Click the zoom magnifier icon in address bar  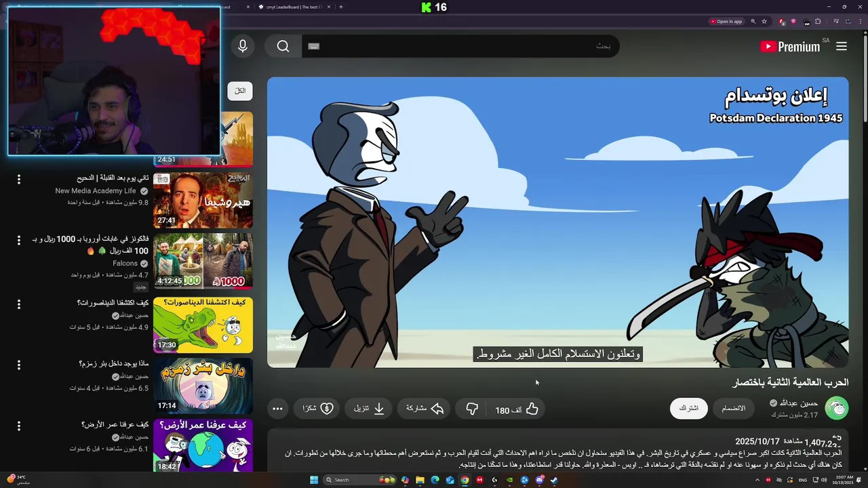[x=753, y=22]
